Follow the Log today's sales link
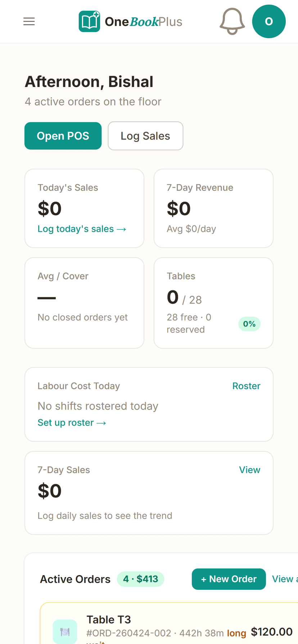The image size is (298, 644). tap(82, 229)
